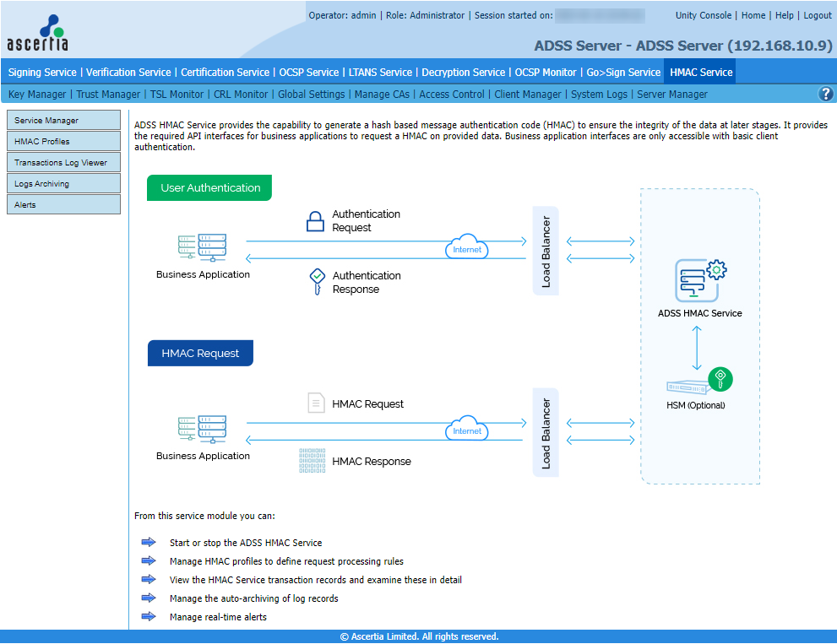
Task: Click the HMAC Request document icon
Action: (316, 403)
